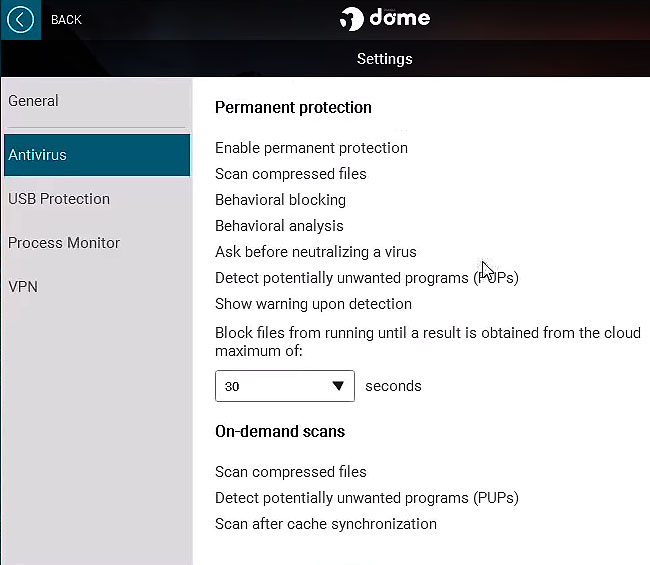Click Detect PUPs under Permanent protection
This screenshot has width=650, height=565.
click(367, 278)
